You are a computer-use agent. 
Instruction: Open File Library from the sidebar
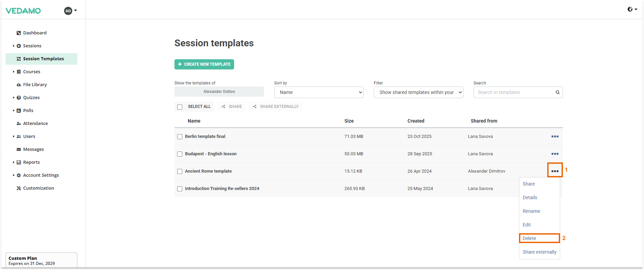pos(35,85)
